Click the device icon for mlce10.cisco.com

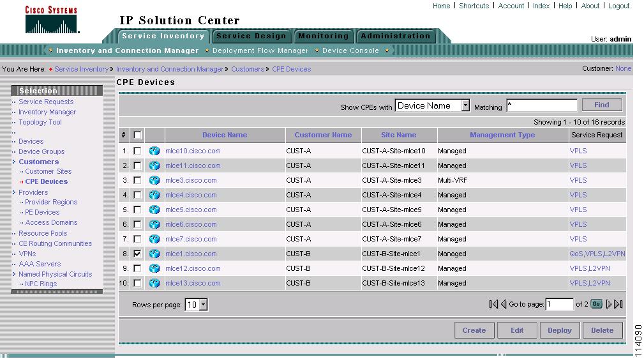pos(154,151)
